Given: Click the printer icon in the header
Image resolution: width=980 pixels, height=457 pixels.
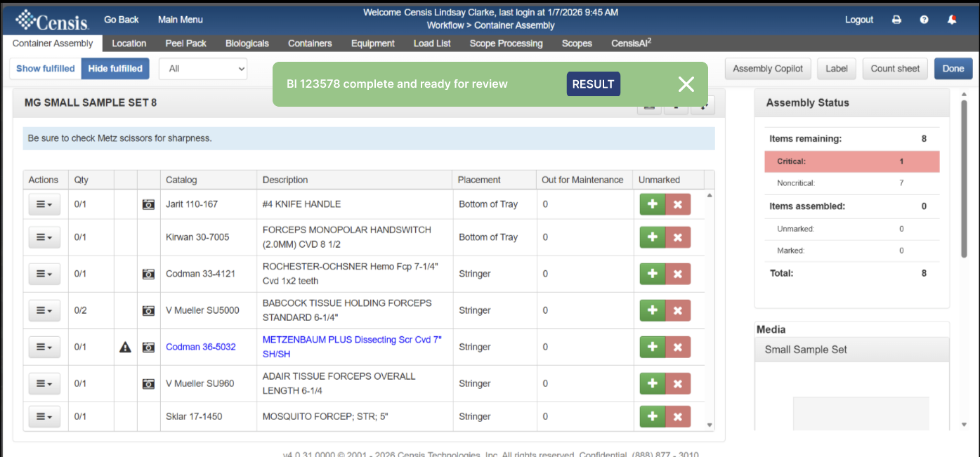Looking at the screenshot, I should (x=896, y=20).
